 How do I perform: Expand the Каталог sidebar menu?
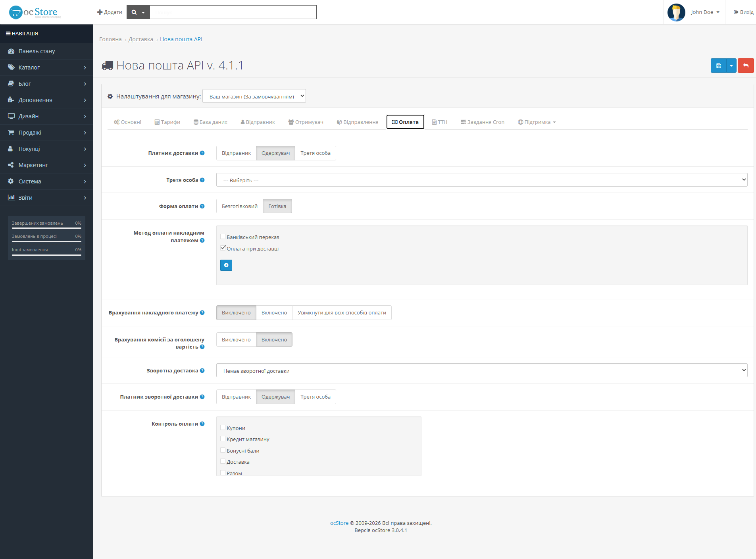click(x=46, y=67)
